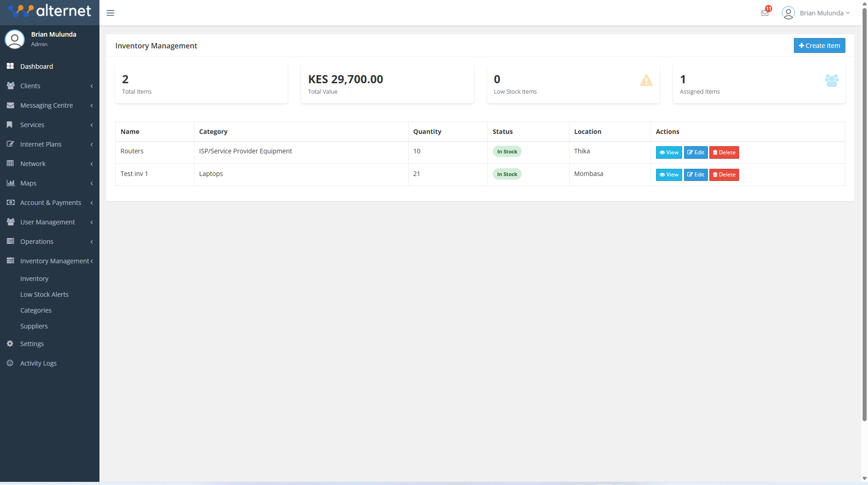
Task: Click the Create Item button
Action: pos(819,46)
